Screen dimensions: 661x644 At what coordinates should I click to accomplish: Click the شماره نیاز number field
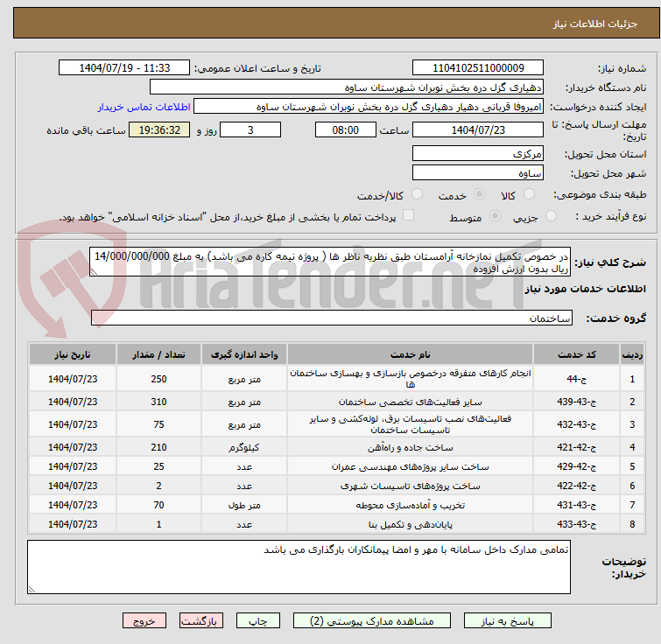[477, 68]
